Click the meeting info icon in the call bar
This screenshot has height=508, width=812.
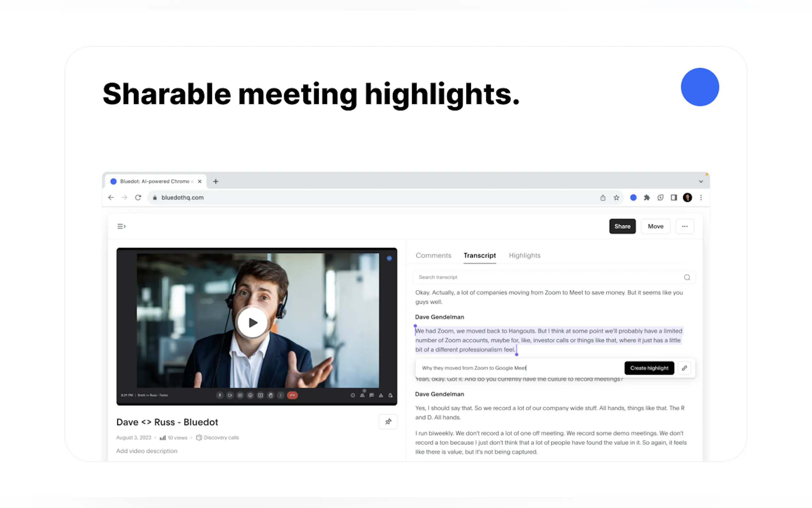[x=353, y=395]
